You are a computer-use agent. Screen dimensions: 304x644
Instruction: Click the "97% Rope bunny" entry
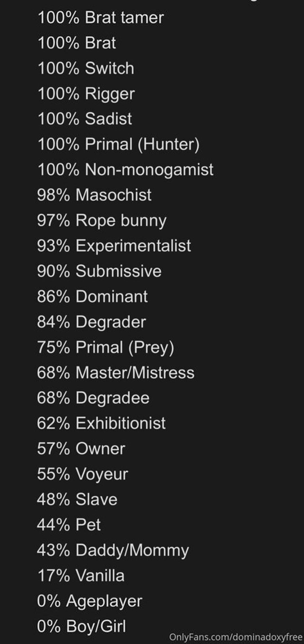(x=102, y=220)
